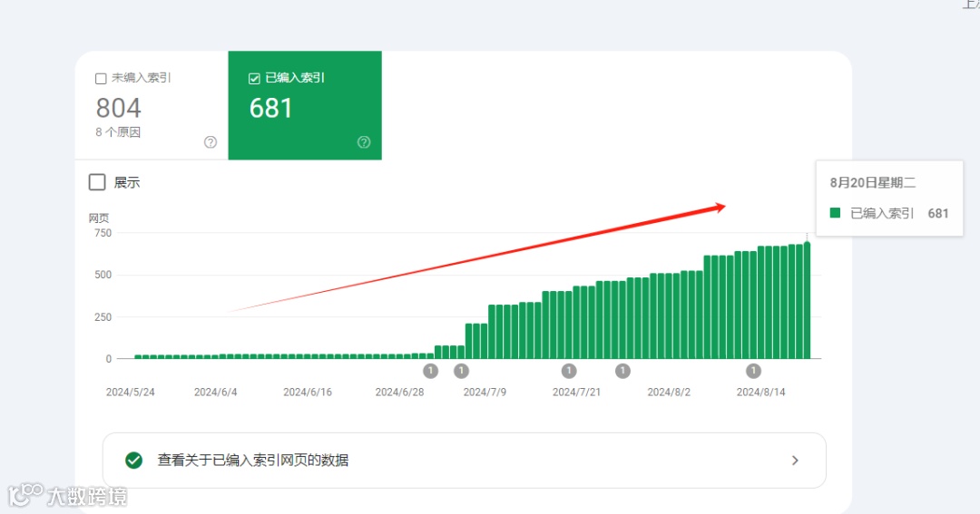Click the 网页 axis title
The height and width of the screenshot is (514, 980).
pos(99,218)
